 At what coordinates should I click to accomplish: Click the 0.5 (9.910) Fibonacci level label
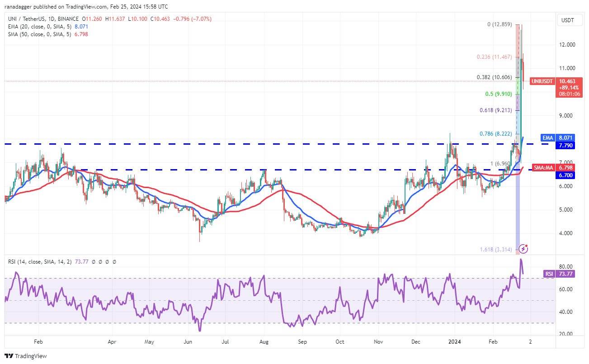click(498, 94)
